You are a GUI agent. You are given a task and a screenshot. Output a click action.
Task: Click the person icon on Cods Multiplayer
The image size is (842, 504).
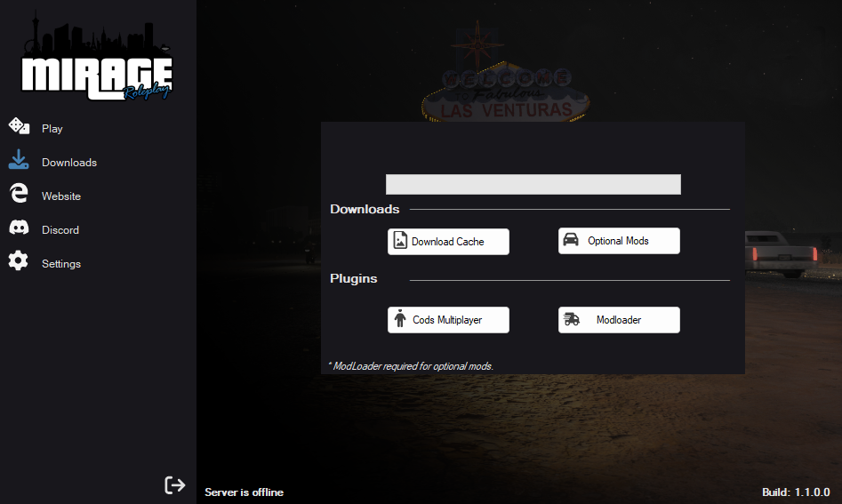(x=400, y=318)
